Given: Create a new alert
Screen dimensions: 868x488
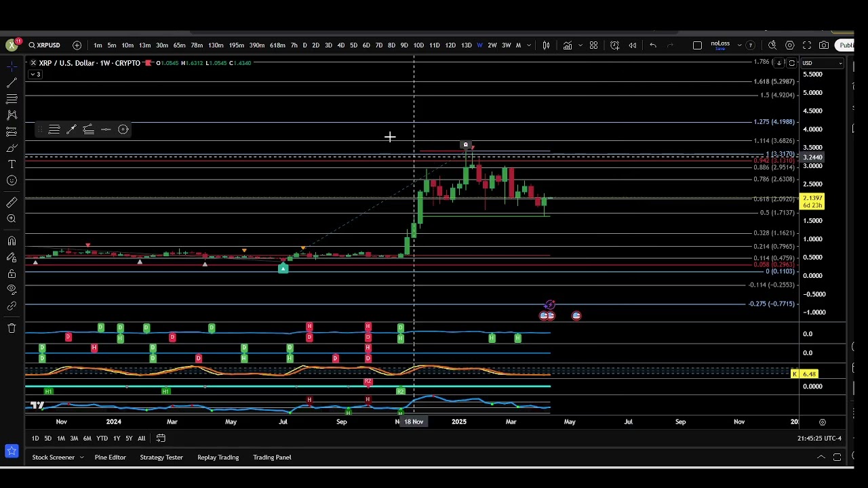Looking at the screenshot, I should tap(614, 45).
